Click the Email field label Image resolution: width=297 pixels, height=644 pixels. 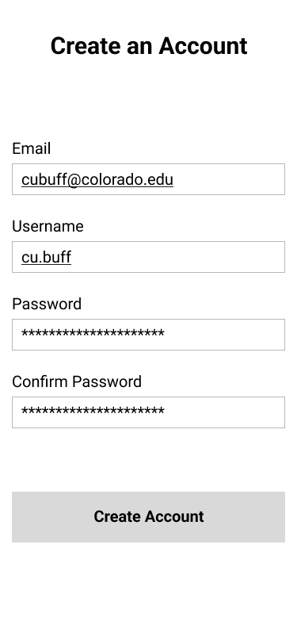[31, 148]
